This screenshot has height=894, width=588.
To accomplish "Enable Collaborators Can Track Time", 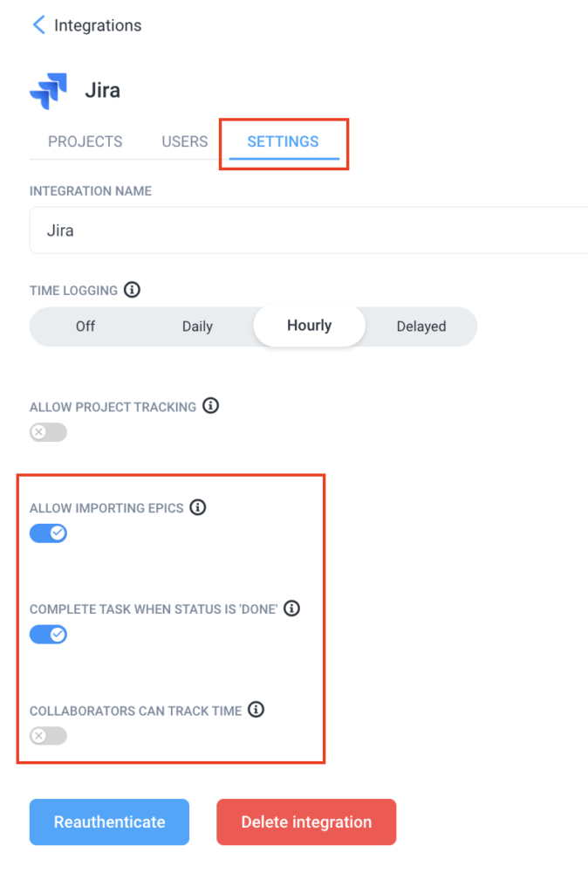I will pyautogui.click(x=48, y=736).
